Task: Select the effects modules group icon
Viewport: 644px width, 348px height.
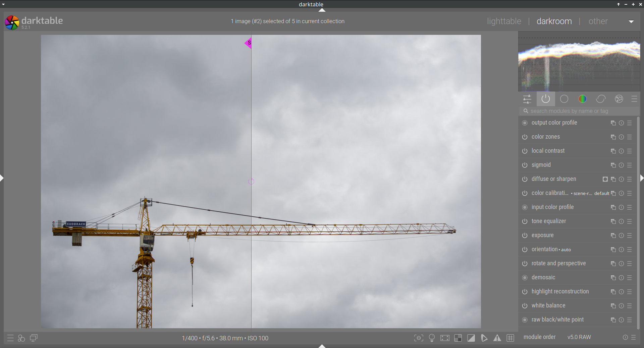Action: (619, 99)
